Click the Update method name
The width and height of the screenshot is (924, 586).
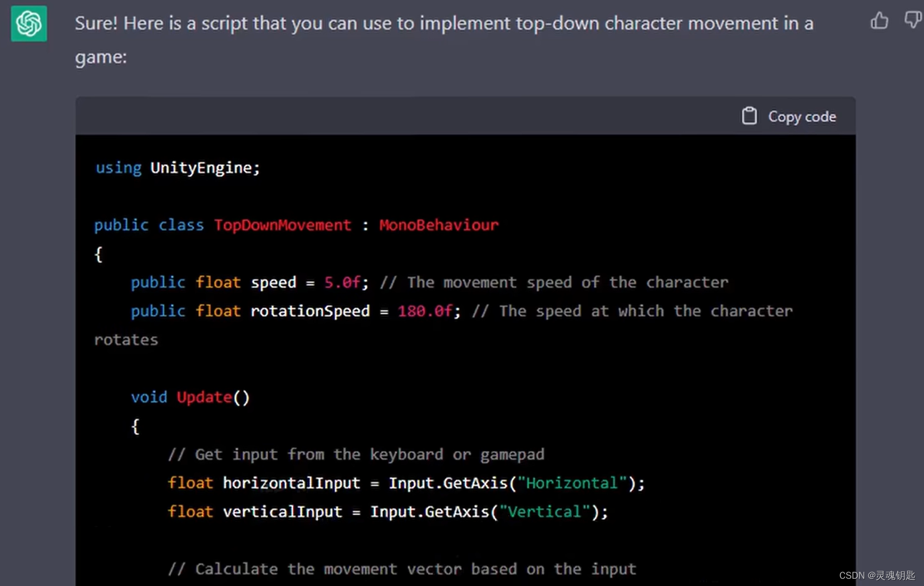pos(204,397)
